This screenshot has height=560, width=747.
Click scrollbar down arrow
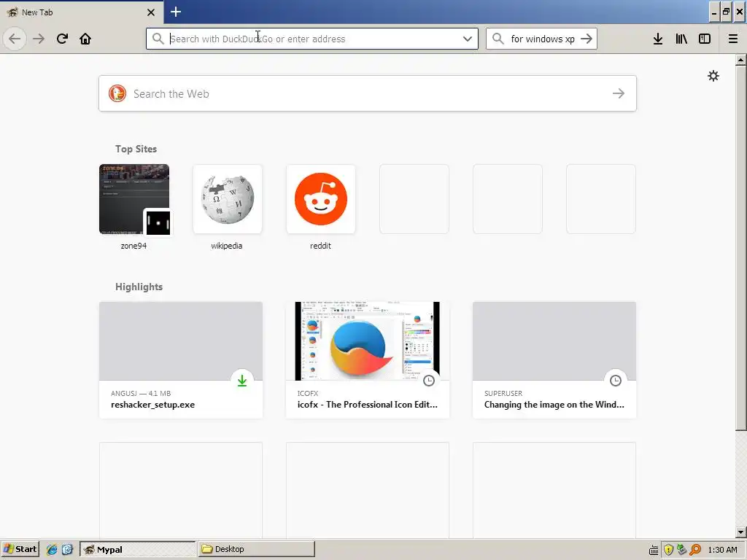(x=741, y=532)
